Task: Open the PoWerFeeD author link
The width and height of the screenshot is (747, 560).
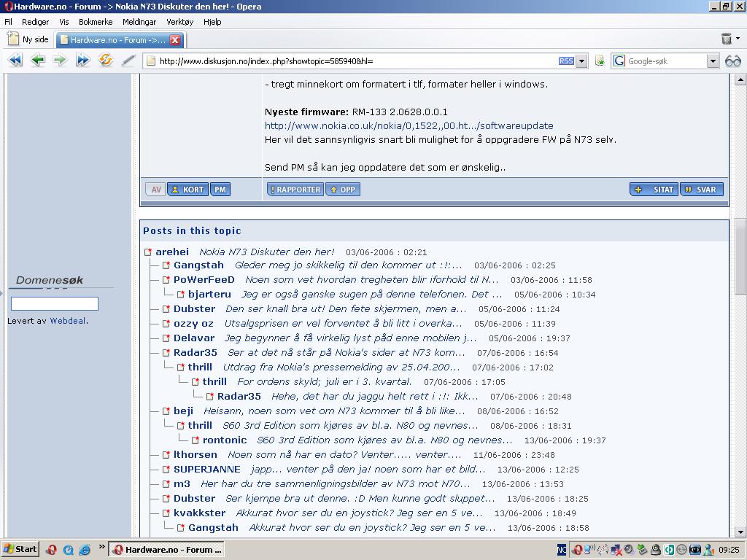Action: coord(204,279)
